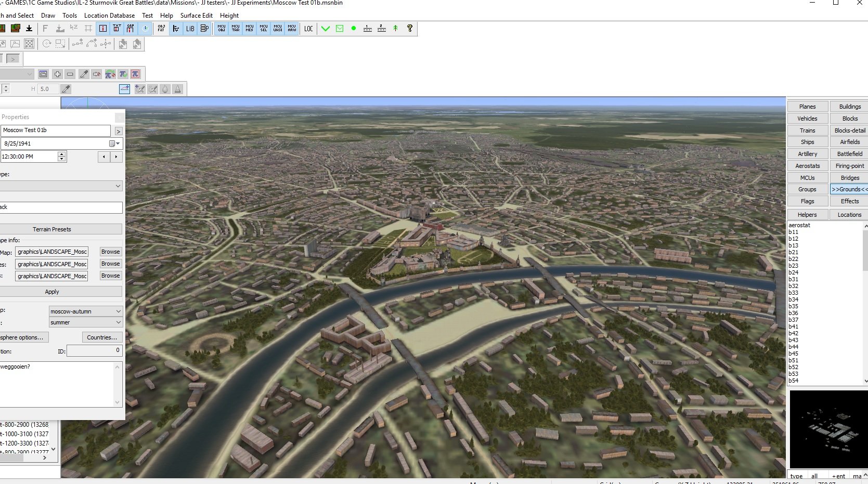Click the question mark help icon

410,29
